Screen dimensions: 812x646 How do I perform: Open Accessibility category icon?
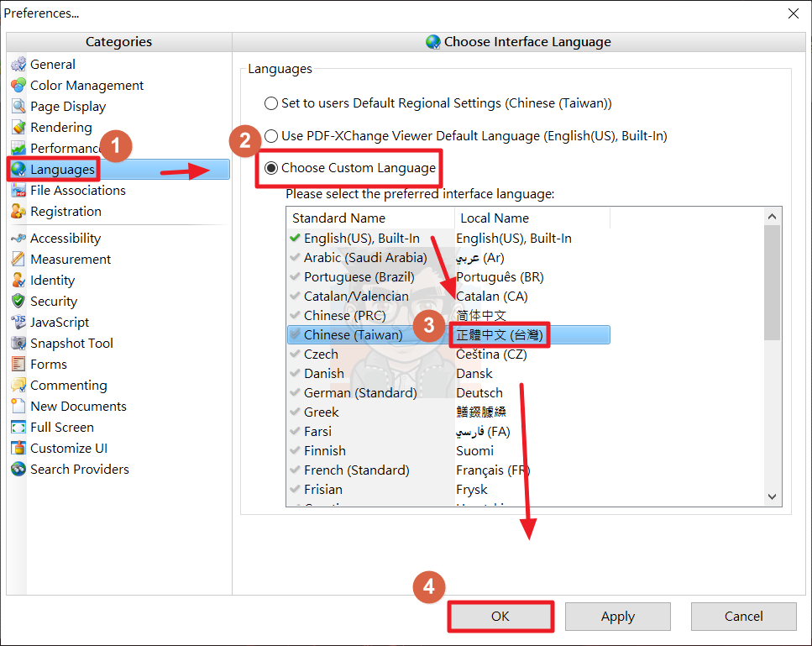click(x=18, y=239)
